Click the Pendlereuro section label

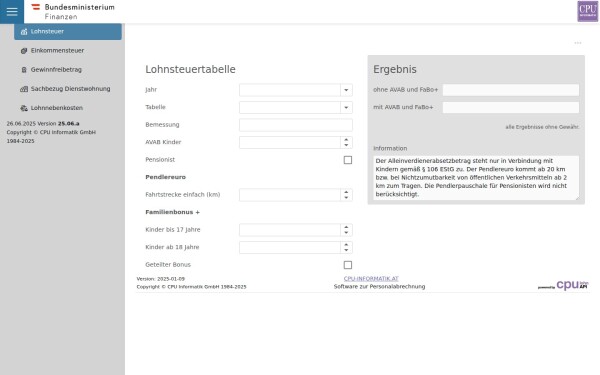click(x=165, y=177)
